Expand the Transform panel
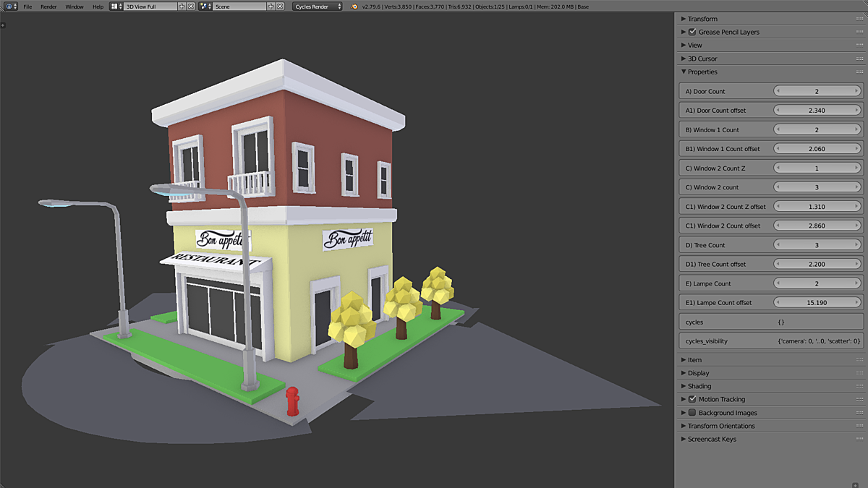This screenshot has width=868, height=488. pos(684,18)
